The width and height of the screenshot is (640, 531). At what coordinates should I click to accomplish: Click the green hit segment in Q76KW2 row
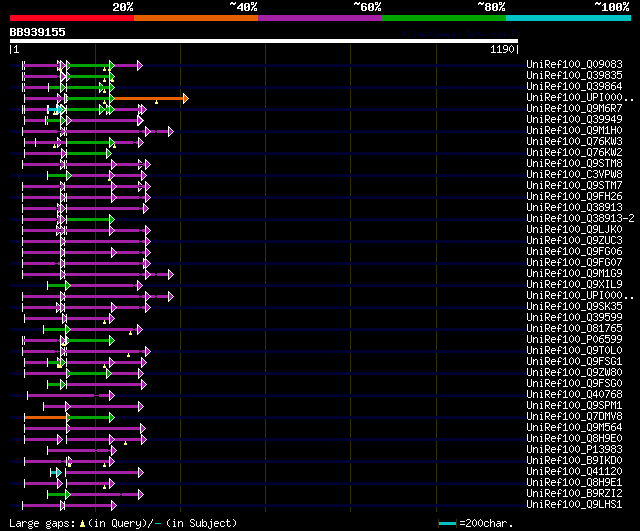(87, 153)
